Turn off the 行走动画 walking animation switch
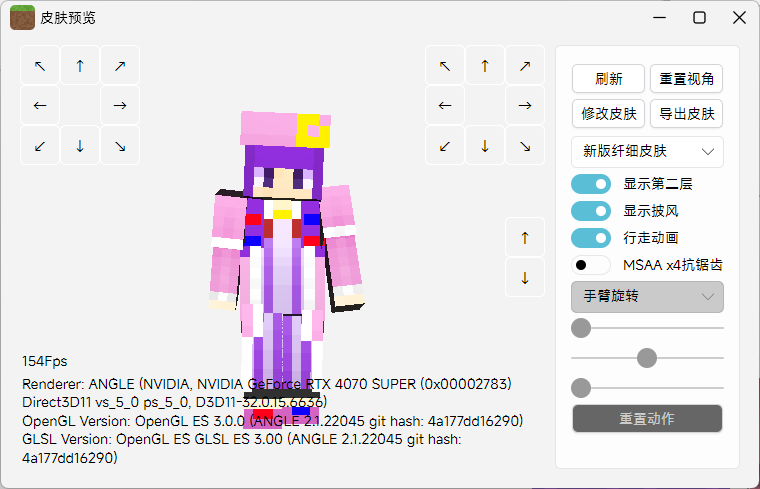 tap(591, 238)
